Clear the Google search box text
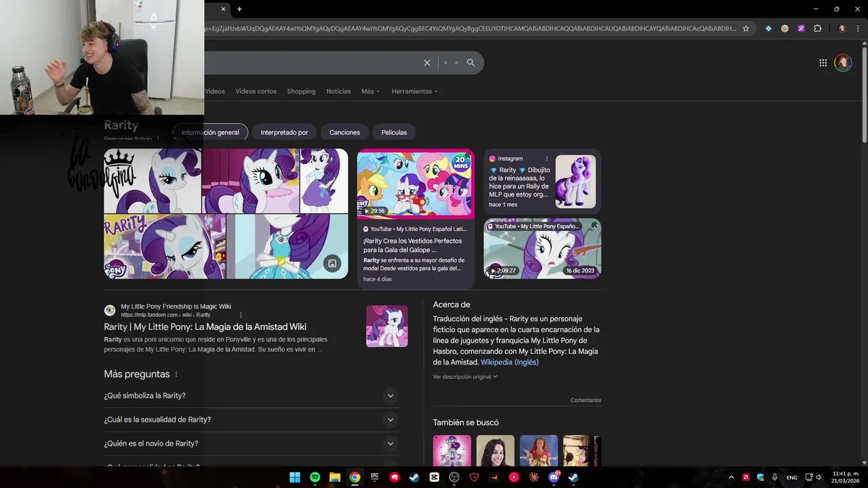The height and width of the screenshot is (488, 868). pyautogui.click(x=427, y=62)
